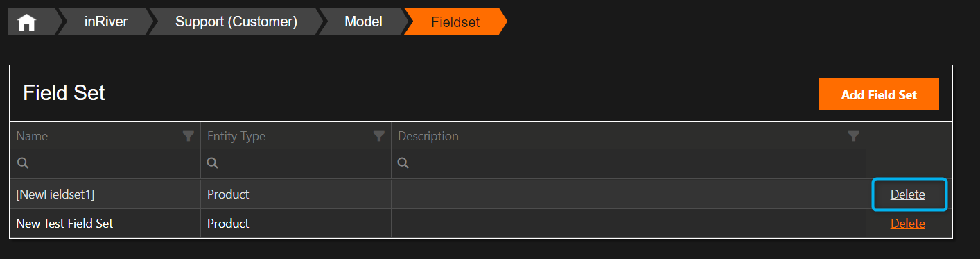980x259 pixels.
Task: Sort by the Description column header
Action: 428,136
